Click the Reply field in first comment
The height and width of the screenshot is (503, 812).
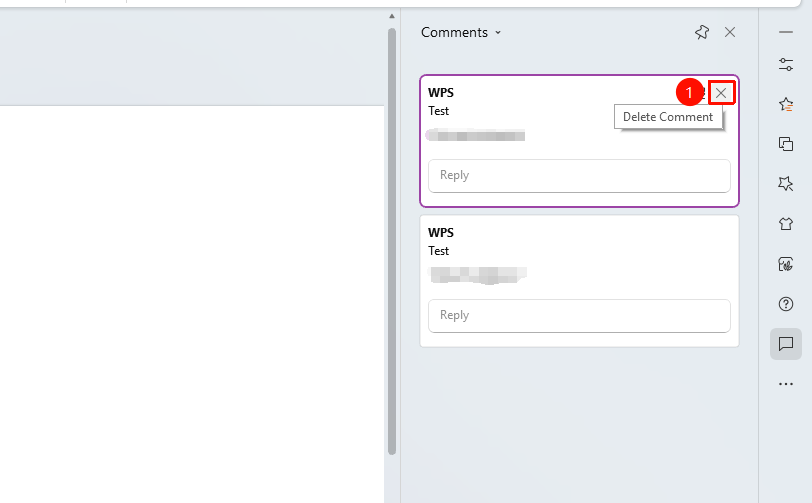579,176
